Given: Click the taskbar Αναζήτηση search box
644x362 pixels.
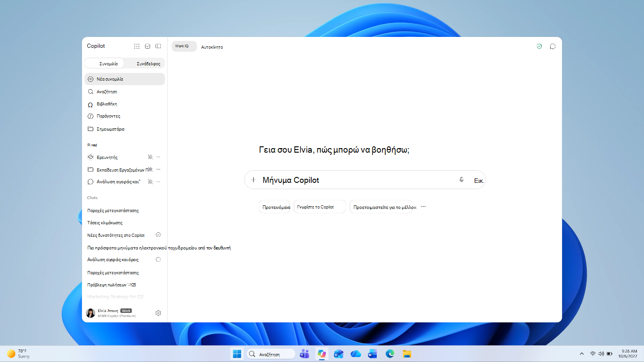Looking at the screenshot, I should (x=271, y=354).
